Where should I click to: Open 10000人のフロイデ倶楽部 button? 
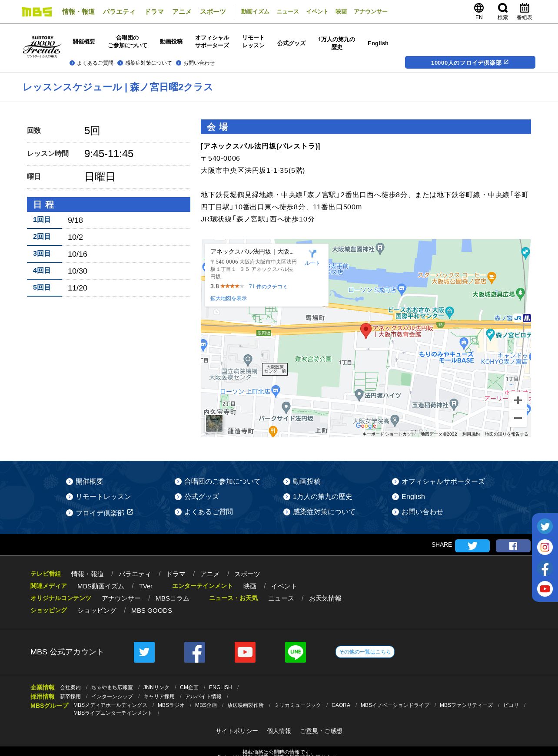pos(470,63)
